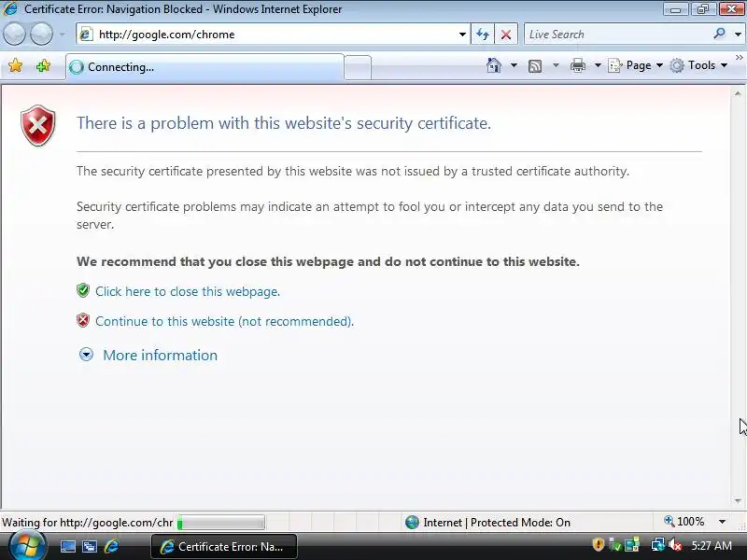Open the Tools menu
This screenshot has width=747, height=560.
(x=698, y=65)
